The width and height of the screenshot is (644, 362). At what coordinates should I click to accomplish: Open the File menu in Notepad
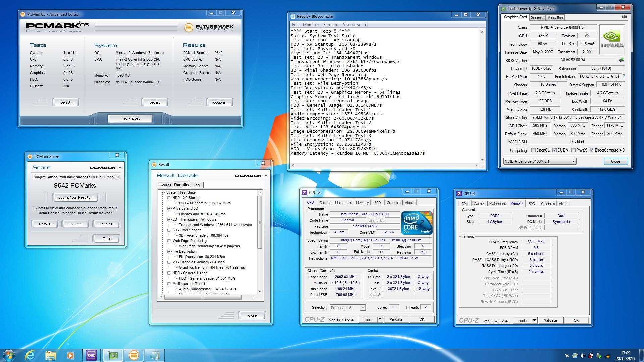[x=295, y=25]
